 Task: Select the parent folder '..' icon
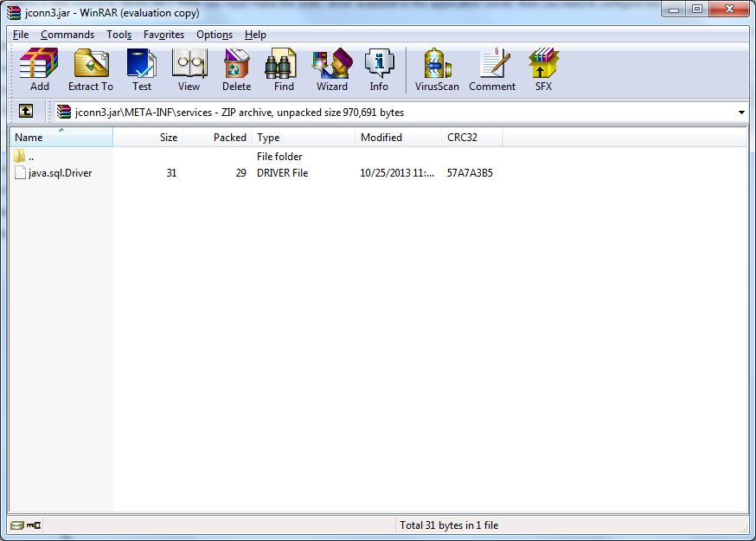[x=19, y=156]
